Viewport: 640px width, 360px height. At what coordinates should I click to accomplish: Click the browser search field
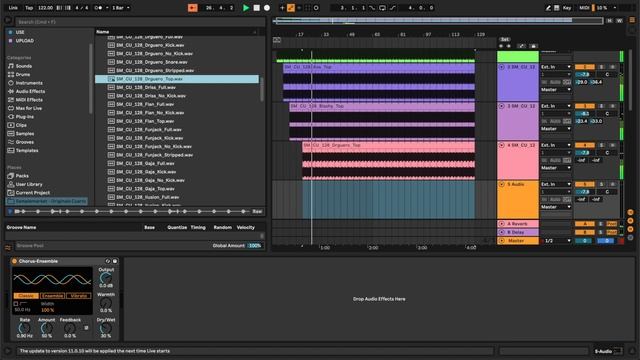pyautogui.click(x=140, y=22)
